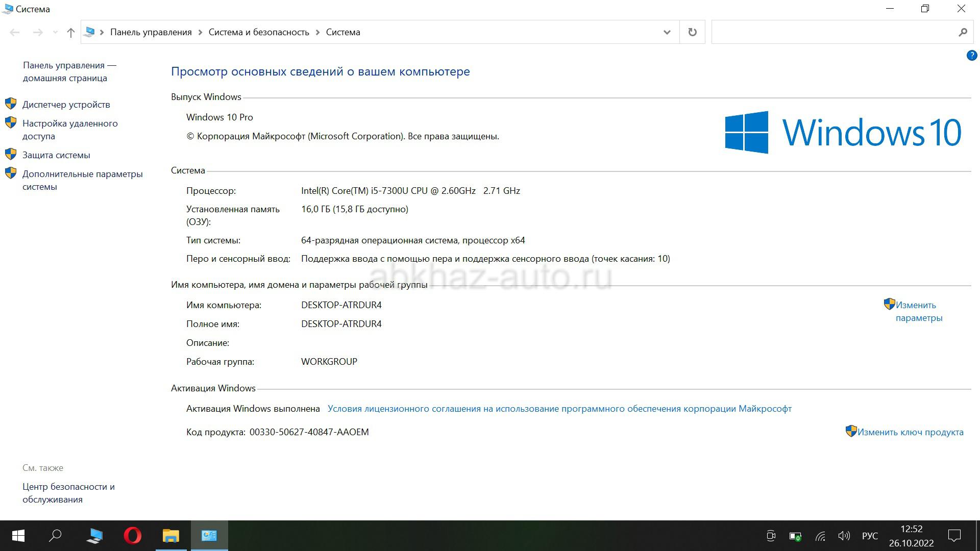Click installed memory value 16,0 ГБ
The height and width of the screenshot is (551, 980).
[x=355, y=209]
